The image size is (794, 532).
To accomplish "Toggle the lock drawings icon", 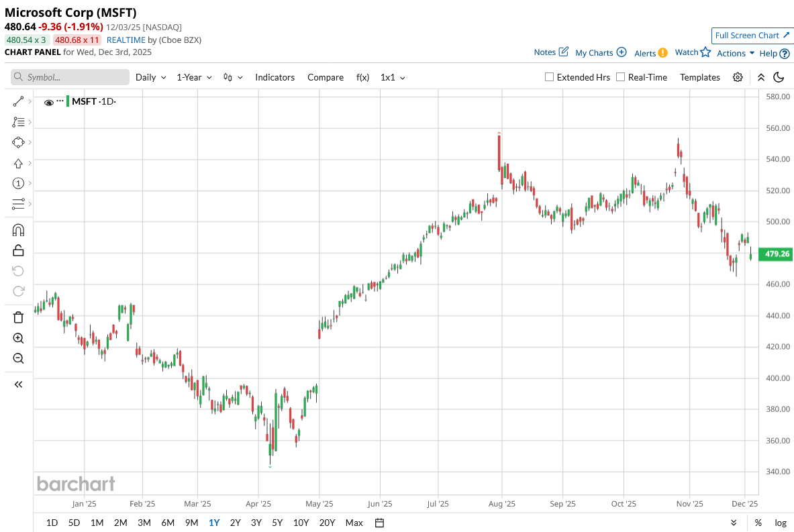I will pos(18,250).
